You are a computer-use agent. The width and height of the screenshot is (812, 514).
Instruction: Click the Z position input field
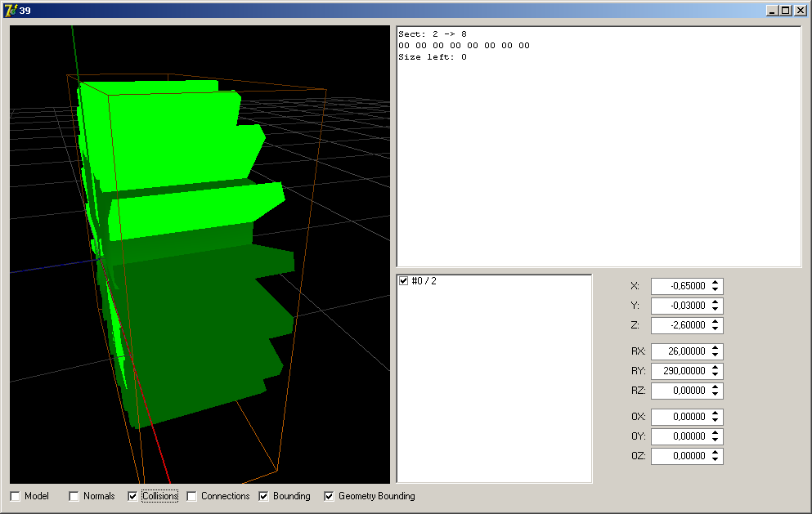(x=680, y=325)
